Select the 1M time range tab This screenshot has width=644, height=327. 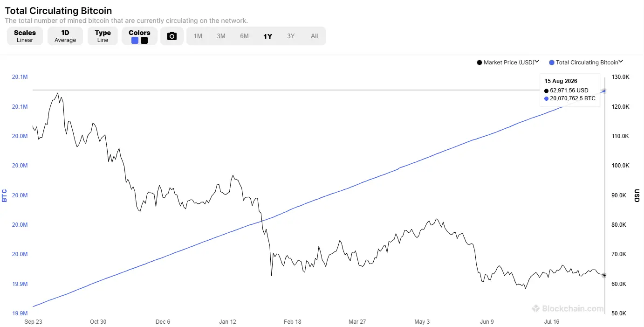tap(198, 36)
